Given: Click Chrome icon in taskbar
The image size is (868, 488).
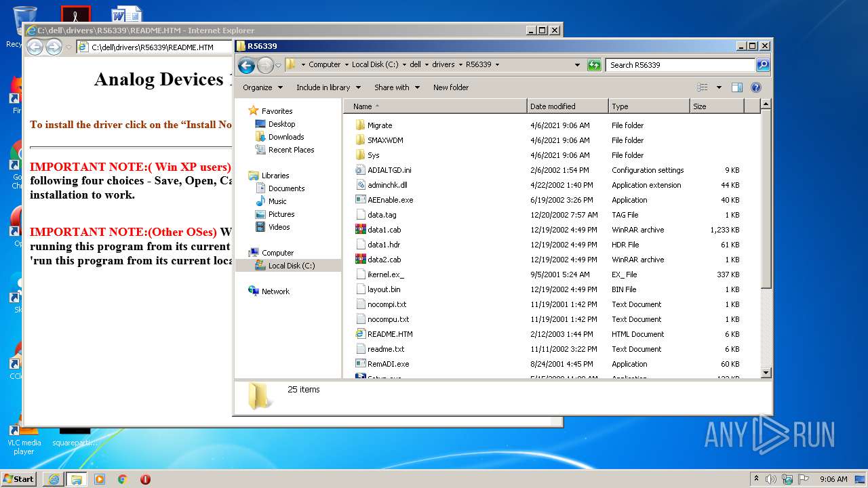Looking at the screenshot, I should 122,479.
